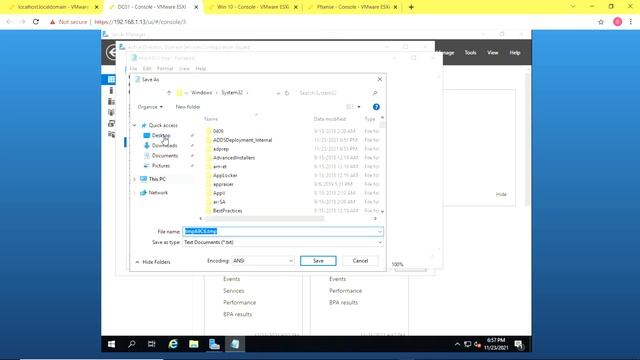Click the Network icon in navigation pane

(143, 192)
